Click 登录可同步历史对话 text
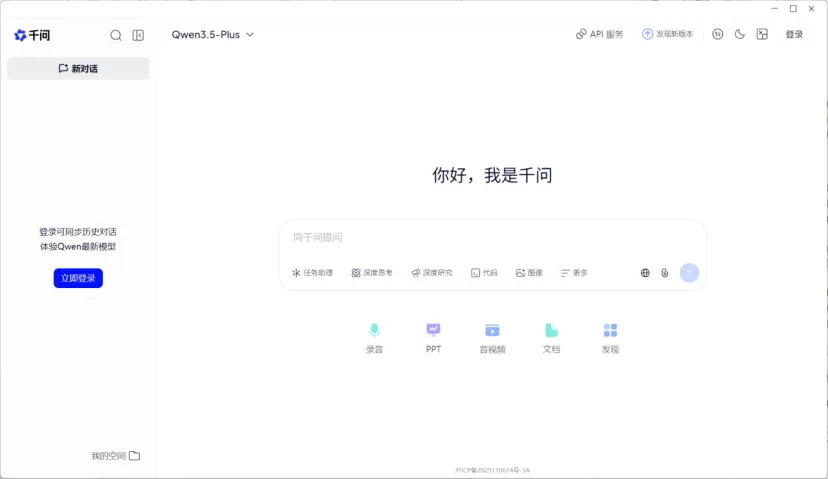 (78, 232)
